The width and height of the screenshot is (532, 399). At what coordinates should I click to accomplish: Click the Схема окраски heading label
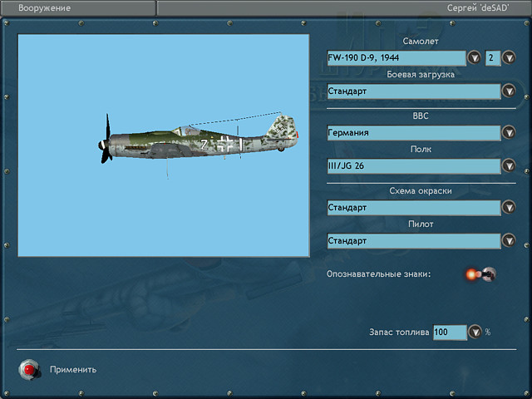[x=421, y=190]
